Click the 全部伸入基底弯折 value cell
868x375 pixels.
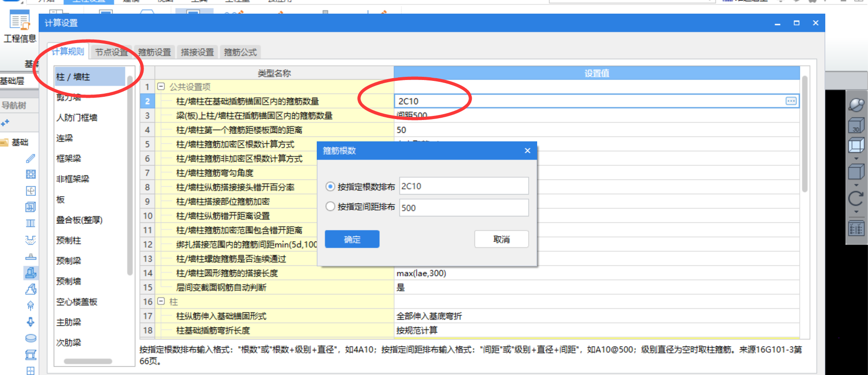[x=597, y=316]
